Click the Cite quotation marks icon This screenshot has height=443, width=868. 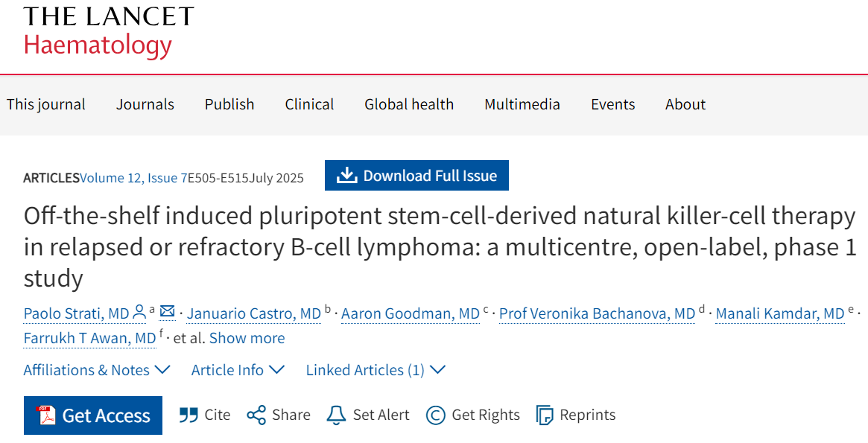pos(189,415)
